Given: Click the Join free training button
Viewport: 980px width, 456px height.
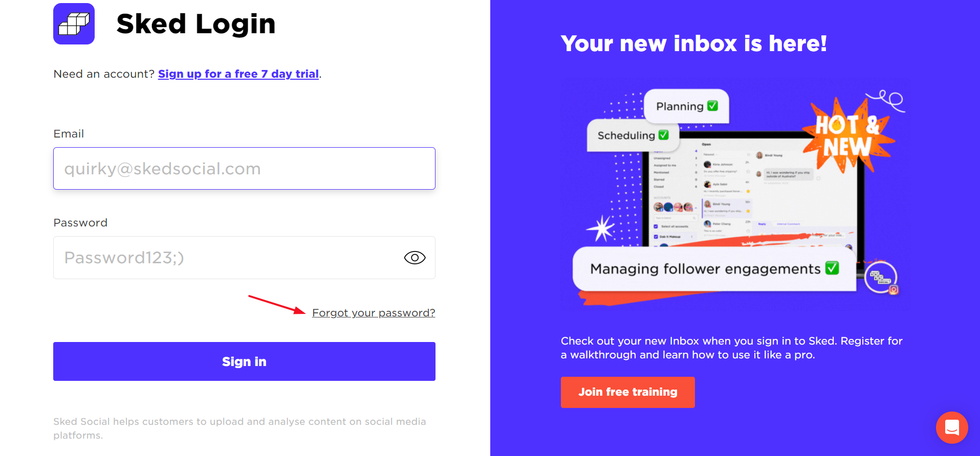Looking at the screenshot, I should tap(628, 392).
